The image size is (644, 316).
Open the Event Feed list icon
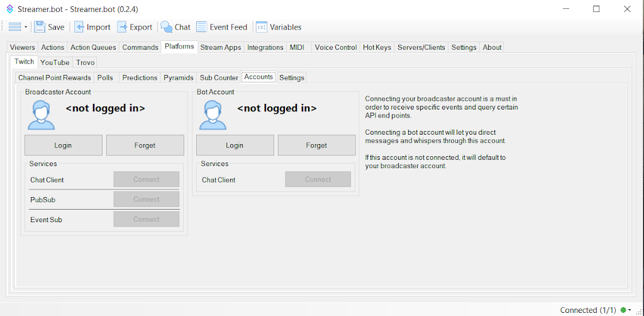pyautogui.click(x=202, y=27)
